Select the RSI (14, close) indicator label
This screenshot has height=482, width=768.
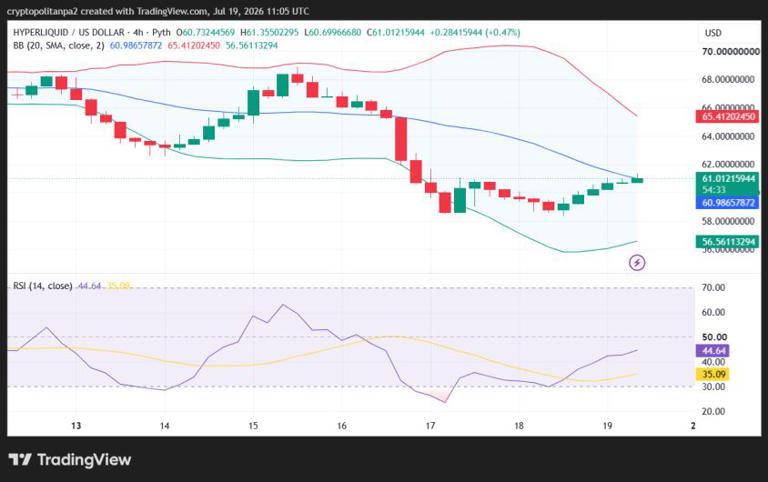43,286
